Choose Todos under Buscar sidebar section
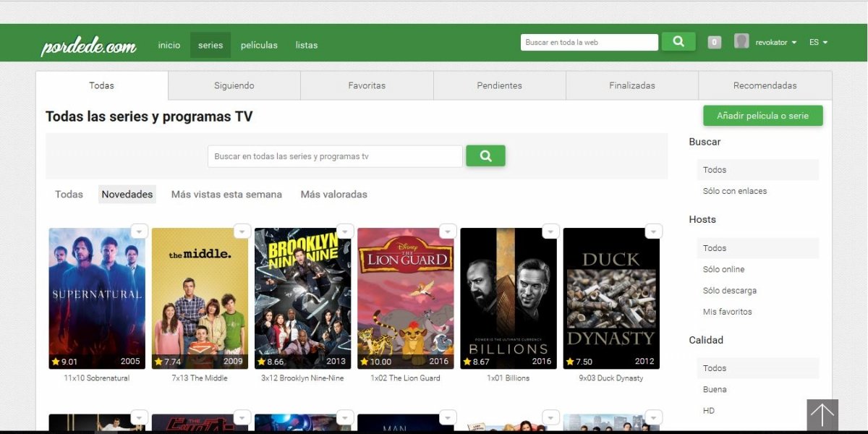Viewport: 868px width, 434px height. (x=758, y=170)
